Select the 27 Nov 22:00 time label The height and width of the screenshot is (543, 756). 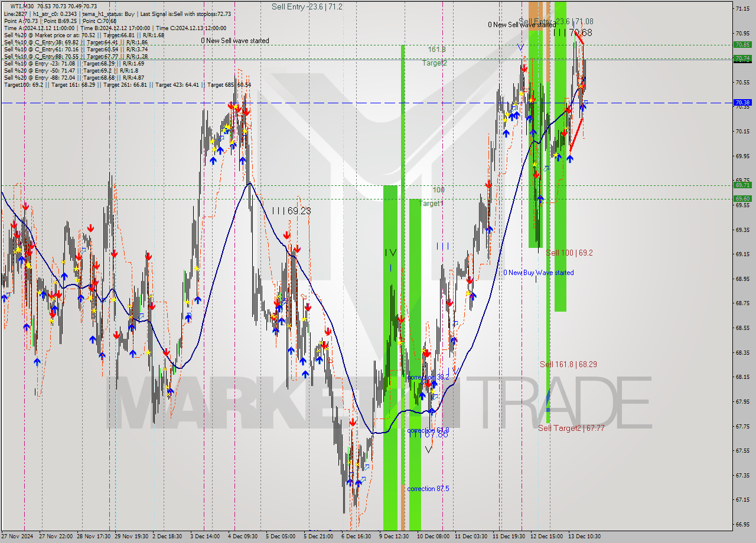pos(56,537)
